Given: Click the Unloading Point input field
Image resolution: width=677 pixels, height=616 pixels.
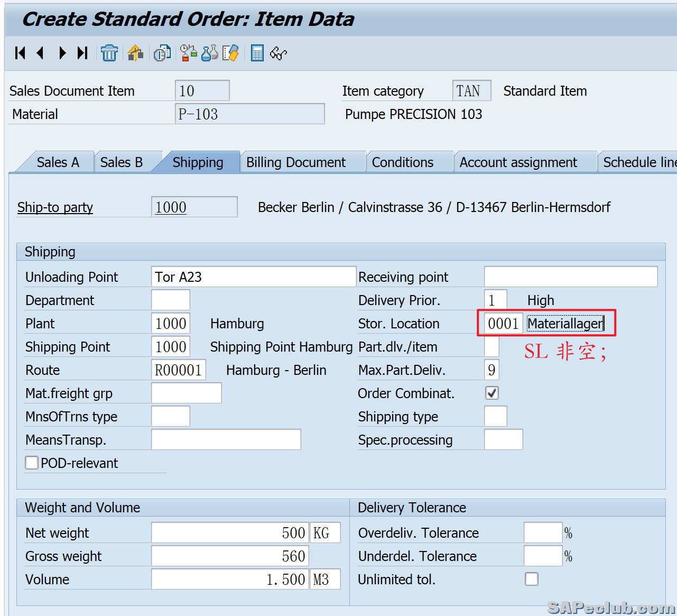Looking at the screenshot, I should [254, 277].
